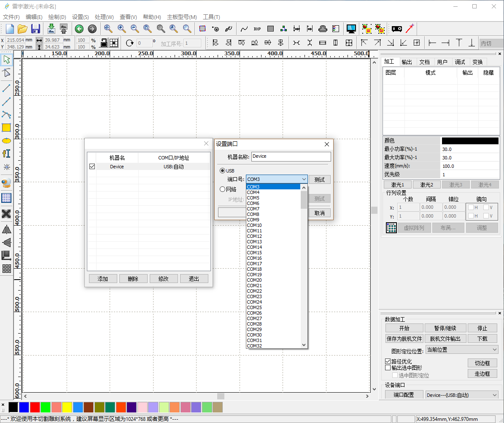This screenshot has width=504, height=423.
Task: Choose COM8 from the port list
Action: [273, 214]
